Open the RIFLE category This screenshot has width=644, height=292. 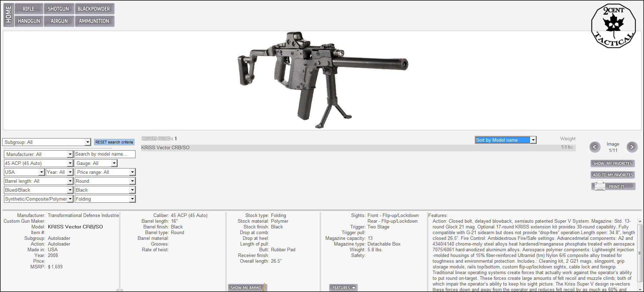click(x=29, y=9)
